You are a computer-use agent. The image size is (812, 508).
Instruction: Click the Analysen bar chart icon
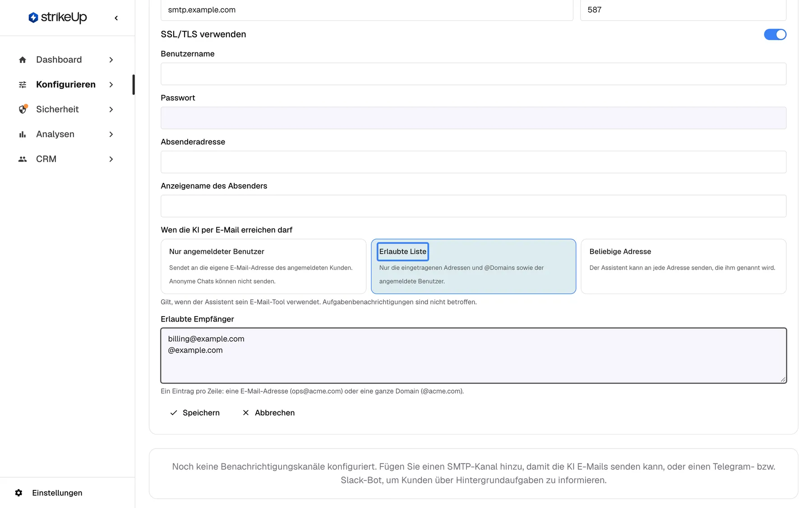tap(23, 134)
